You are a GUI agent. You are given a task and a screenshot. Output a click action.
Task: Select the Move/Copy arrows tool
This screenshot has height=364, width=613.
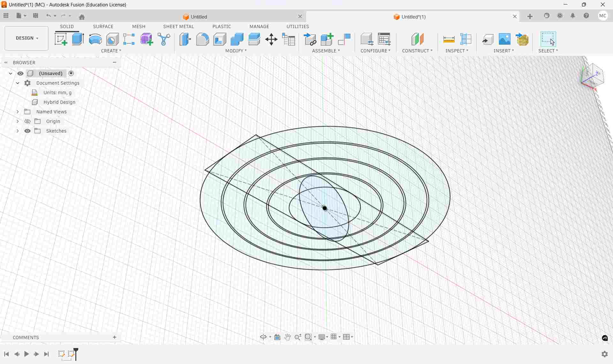[x=271, y=39]
